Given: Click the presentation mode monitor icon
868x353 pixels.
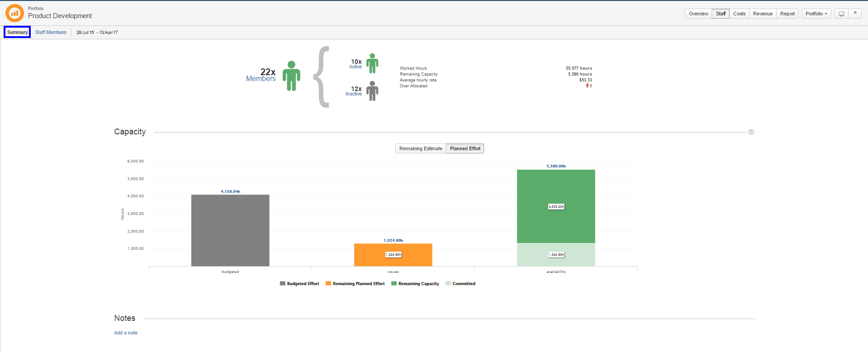Looking at the screenshot, I should point(841,14).
